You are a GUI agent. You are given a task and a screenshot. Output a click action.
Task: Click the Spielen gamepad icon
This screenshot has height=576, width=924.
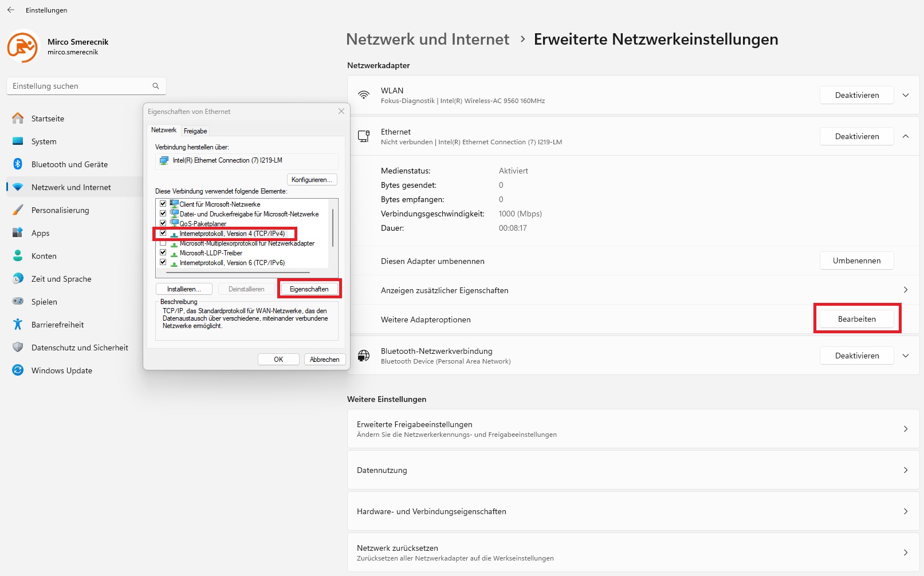pos(18,301)
